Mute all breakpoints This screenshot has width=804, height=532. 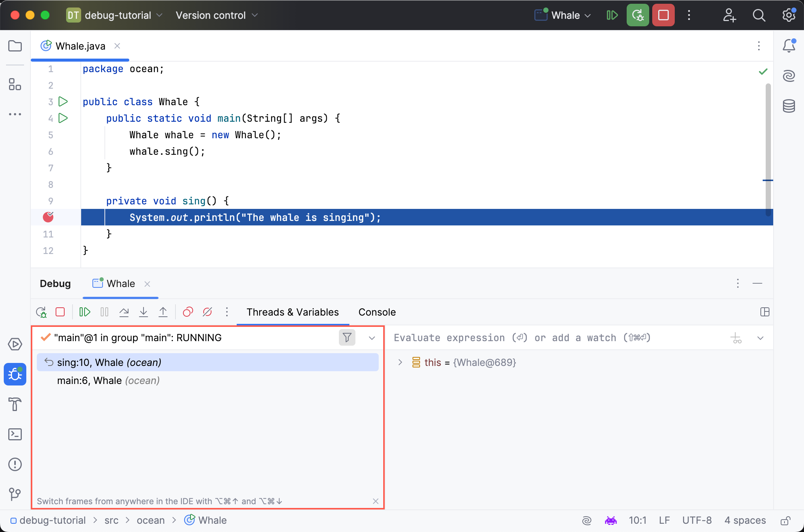[x=207, y=312]
